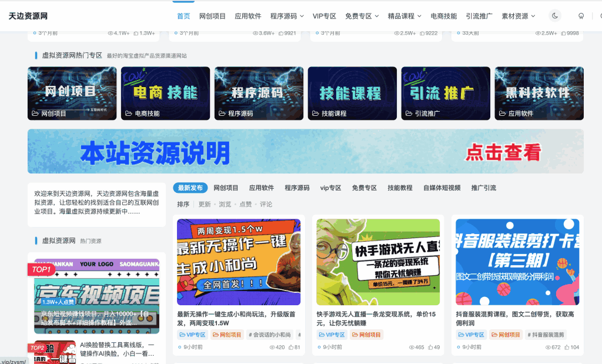Sort posts by 浏览

pyautogui.click(x=225, y=205)
